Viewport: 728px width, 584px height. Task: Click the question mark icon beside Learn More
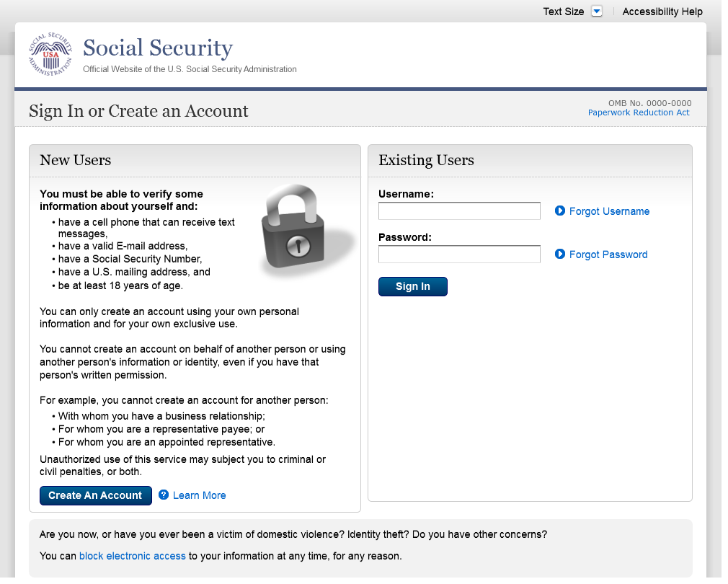pos(164,495)
